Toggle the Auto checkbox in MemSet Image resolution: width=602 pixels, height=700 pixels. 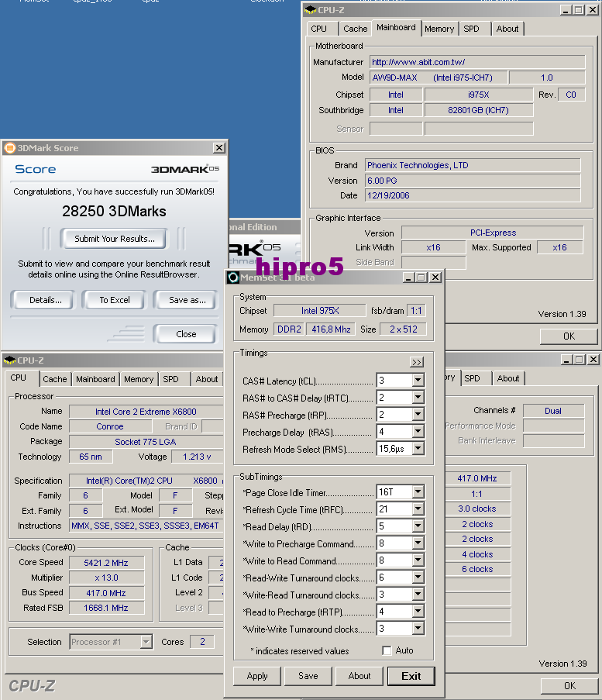tap(387, 650)
